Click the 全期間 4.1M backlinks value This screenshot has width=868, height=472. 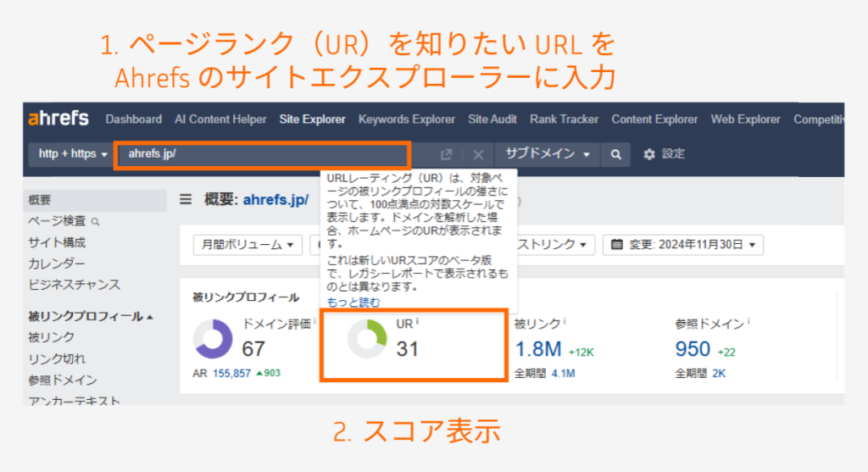563,374
